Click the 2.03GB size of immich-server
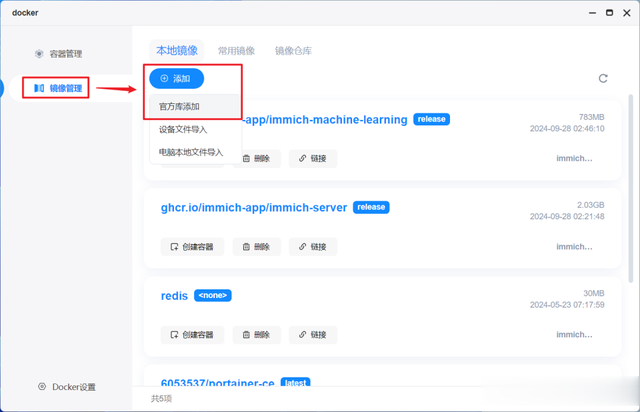Image resolution: width=640 pixels, height=412 pixels. tap(590, 205)
